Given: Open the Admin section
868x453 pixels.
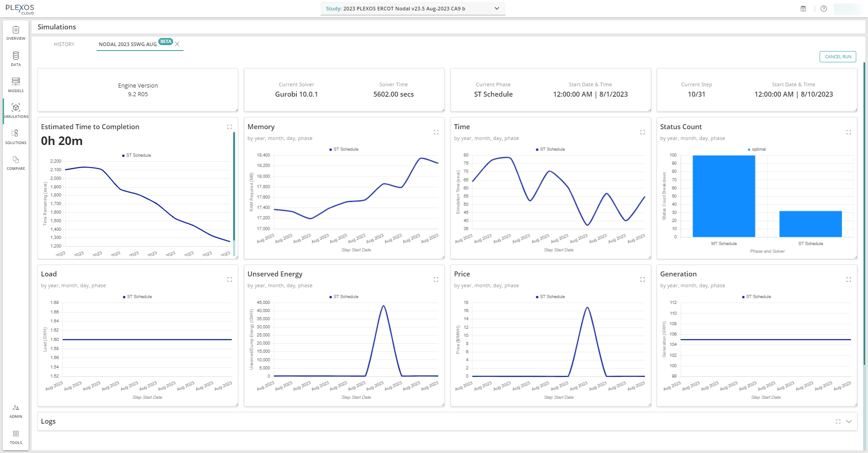Looking at the screenshot, I should [x=16, y=411].
